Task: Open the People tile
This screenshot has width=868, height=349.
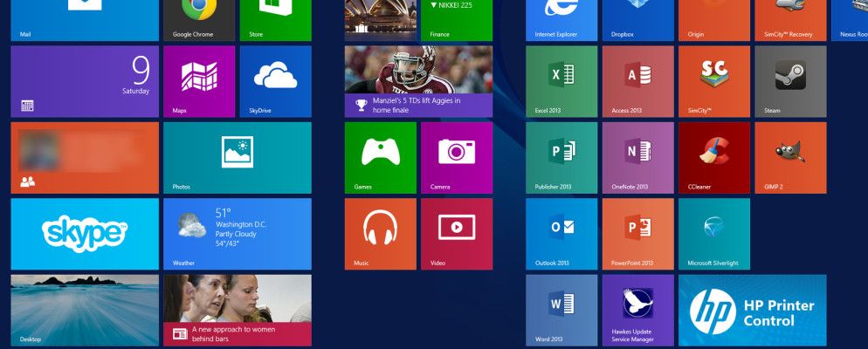Action: (85, 158)
